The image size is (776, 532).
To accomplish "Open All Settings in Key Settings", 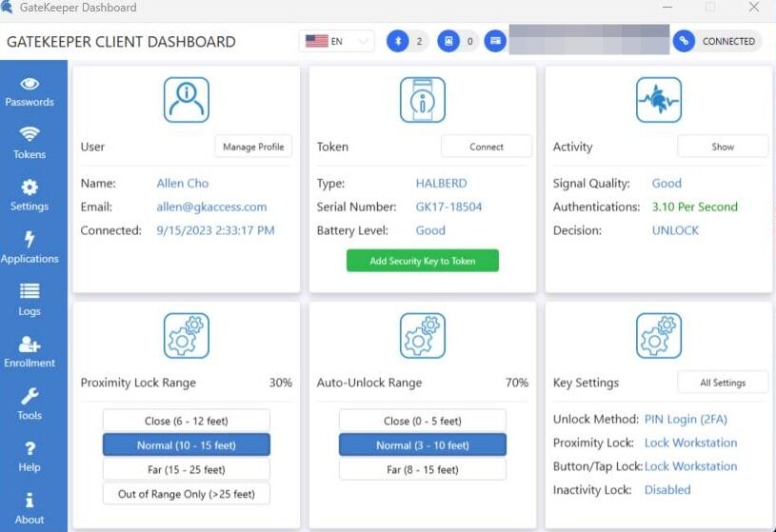I will 723,383.
